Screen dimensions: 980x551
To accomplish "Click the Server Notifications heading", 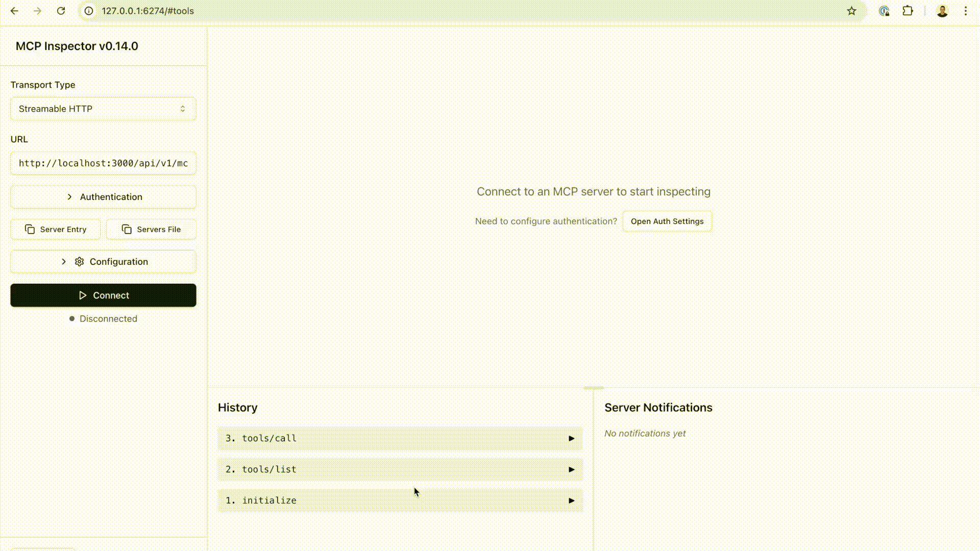I will (x=658, y=408).
